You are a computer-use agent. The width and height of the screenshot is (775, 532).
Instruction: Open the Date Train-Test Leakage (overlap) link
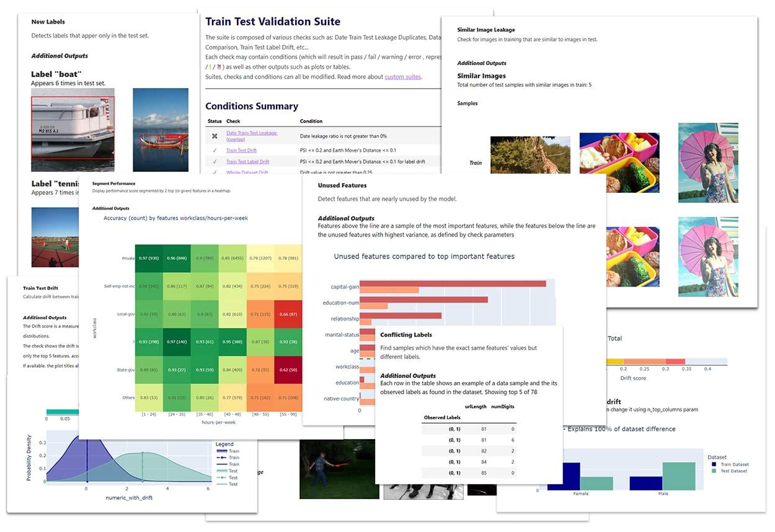(x=252, y=136)
